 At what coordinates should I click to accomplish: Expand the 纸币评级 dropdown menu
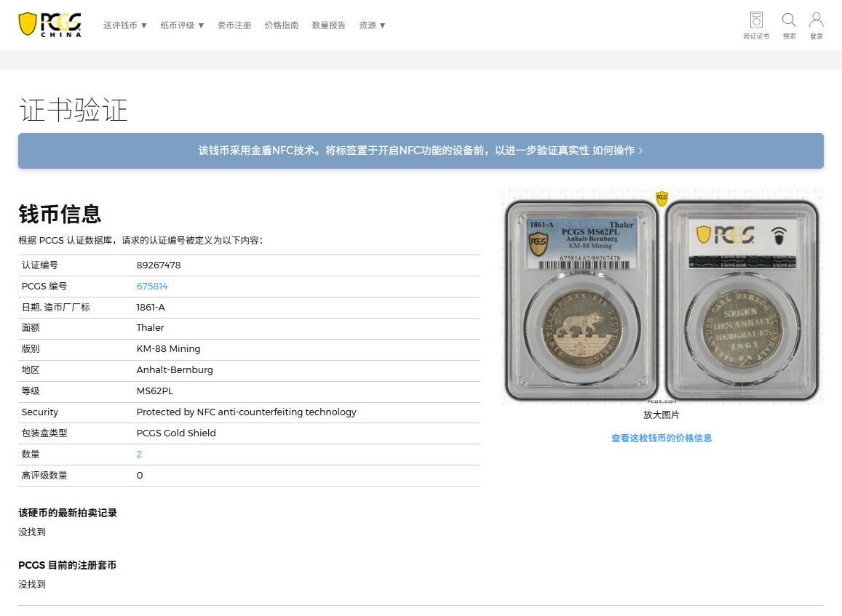(x=182, y=25)
